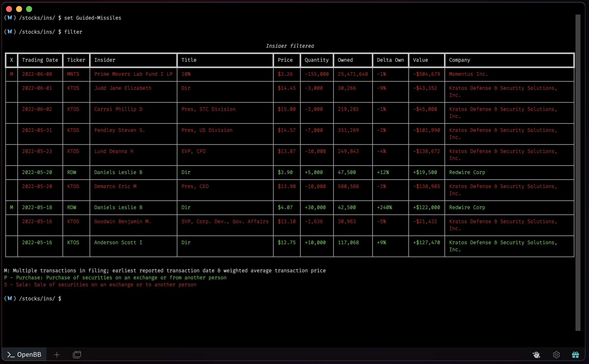Click the 2022-05-23 trading date
The width and height of the screenshot is (589, 364).
coord(37,151)
